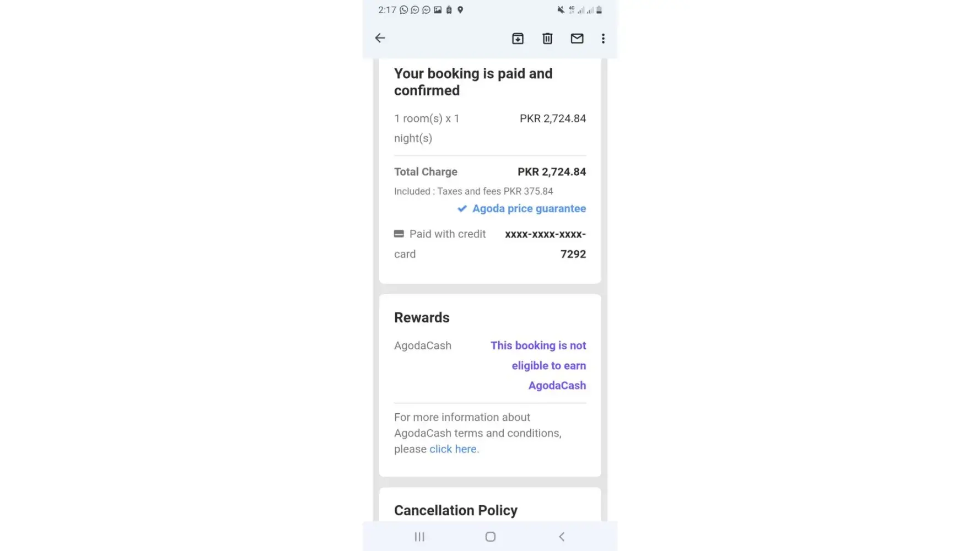The width and height of the screenshot is (980, 551).
Task: Select the Cancellation Policy heading
Action: [455, 510]
